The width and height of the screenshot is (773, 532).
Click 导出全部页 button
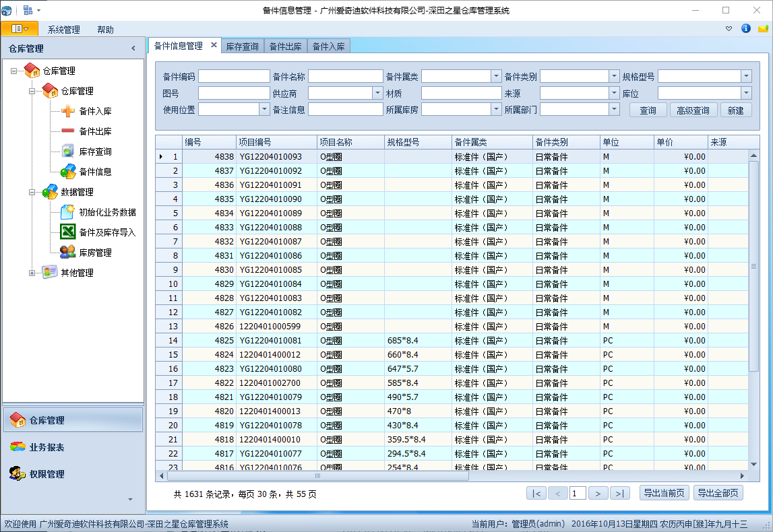point(718,493)
